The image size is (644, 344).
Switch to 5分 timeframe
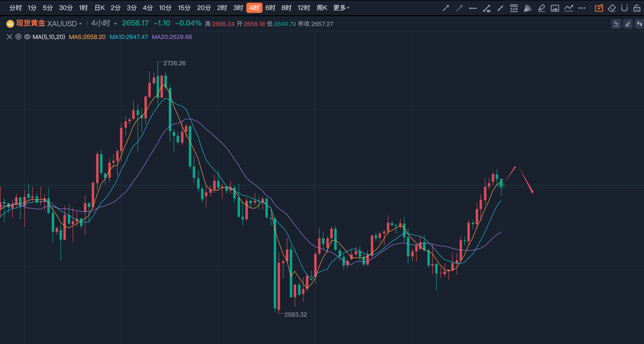48,8
